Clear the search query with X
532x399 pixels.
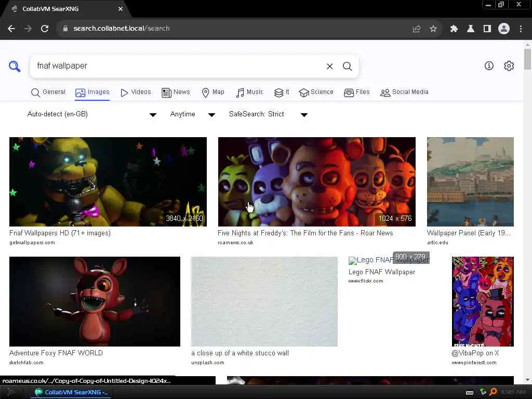[x=329, y=66]
